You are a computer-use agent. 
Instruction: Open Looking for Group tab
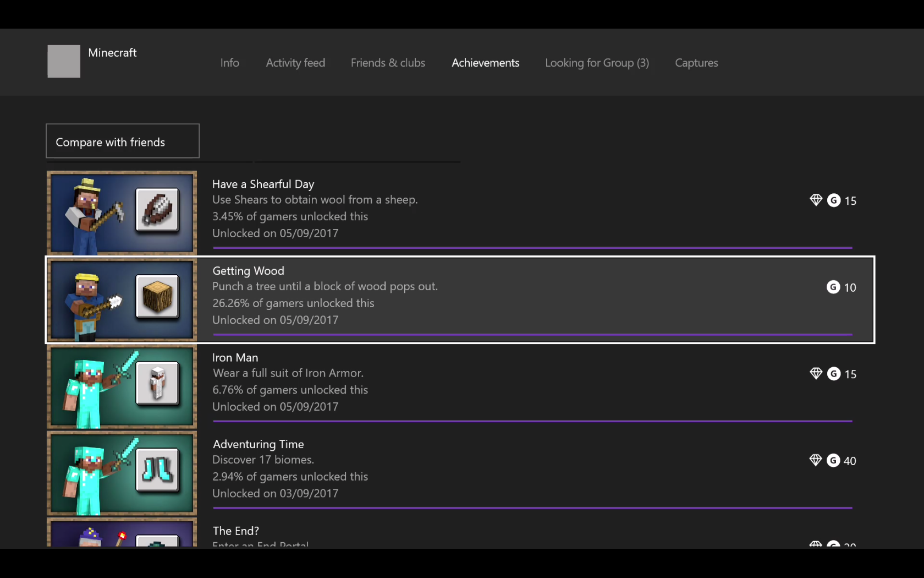(x=597, y=63)
